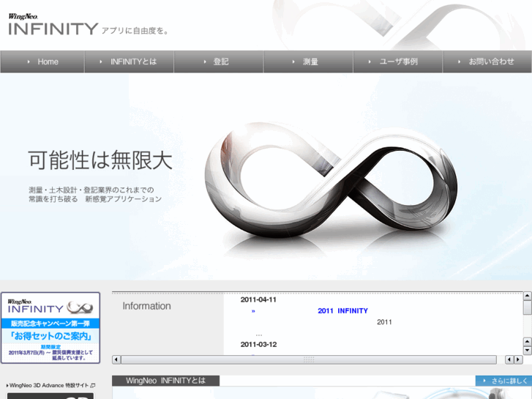The width and height of the screenshot is (532, 399).
Task: Click the up arrow directly above the down arrow
Action: point(528,341)
